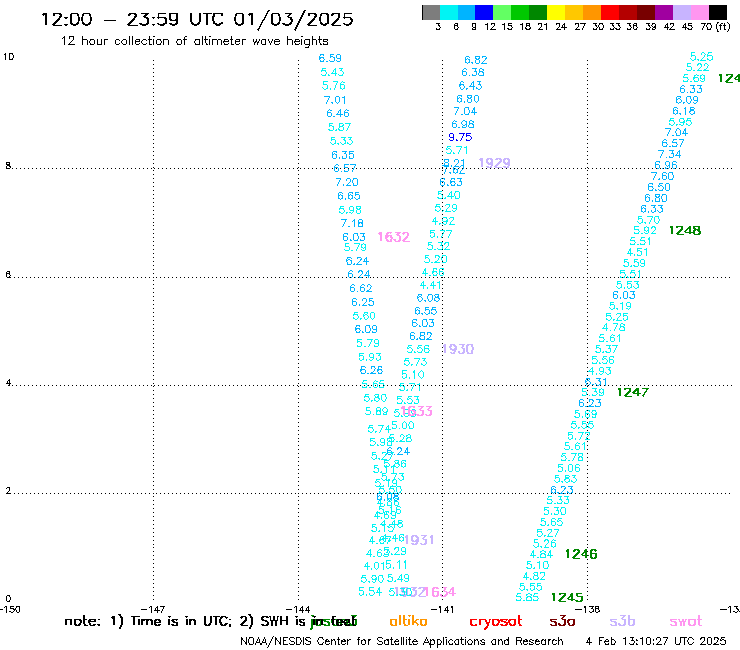Click the 'note: 1) Time is in UTC' text
The image size is (740, 650).
tap(148, 622)
